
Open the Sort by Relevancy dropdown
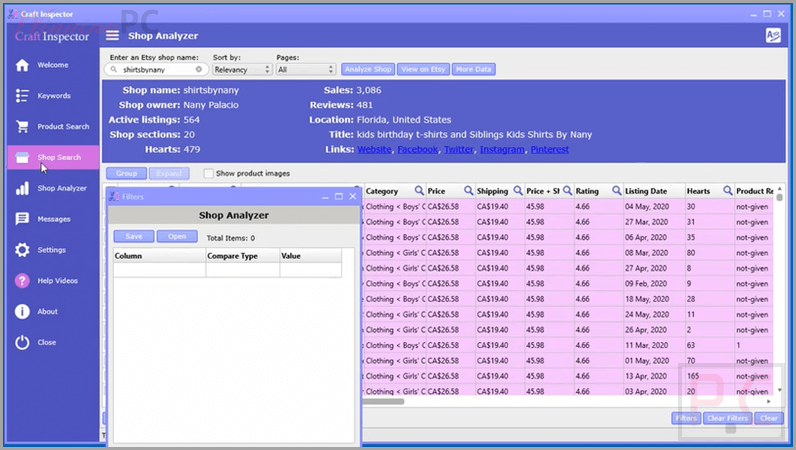[x=242, y=70]
